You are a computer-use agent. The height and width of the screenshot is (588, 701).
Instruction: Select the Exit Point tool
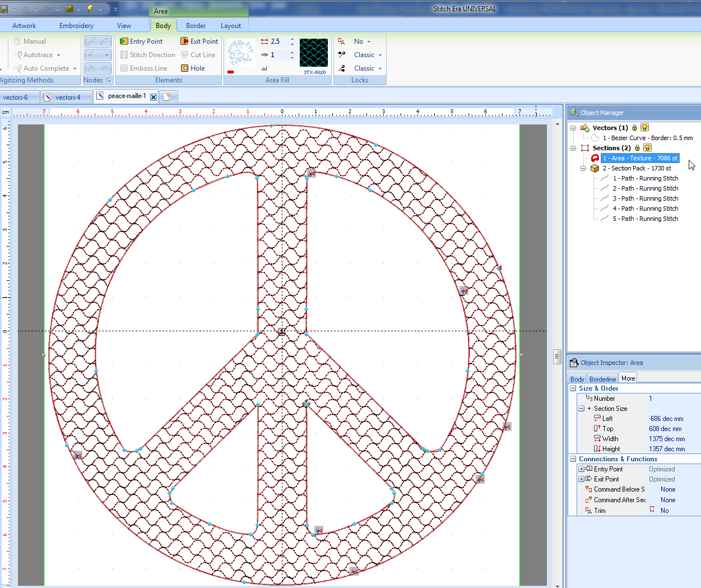(x=199, y=41)
